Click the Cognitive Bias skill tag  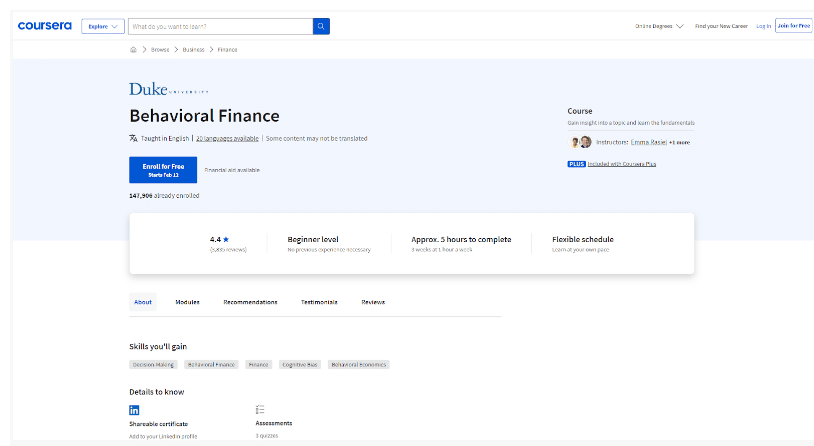[300, 364]
